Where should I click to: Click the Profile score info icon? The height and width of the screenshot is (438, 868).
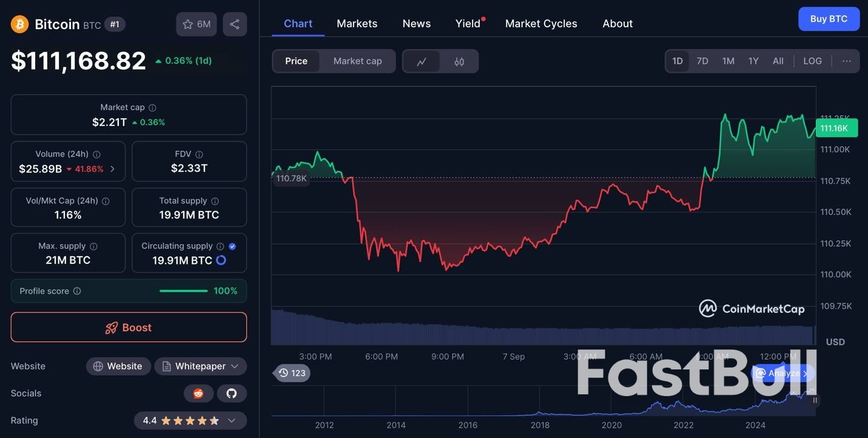tap(77, 291)
